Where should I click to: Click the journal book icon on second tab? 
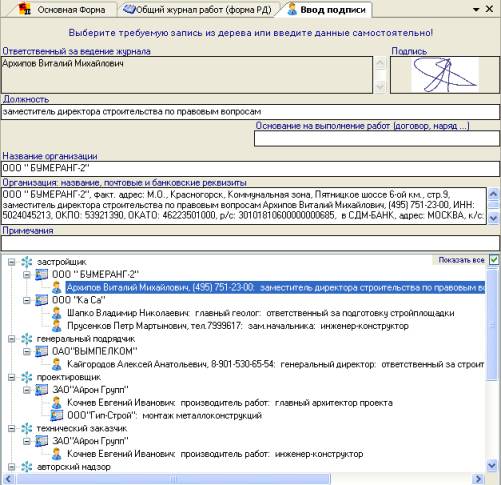click(x=129, y=9)
